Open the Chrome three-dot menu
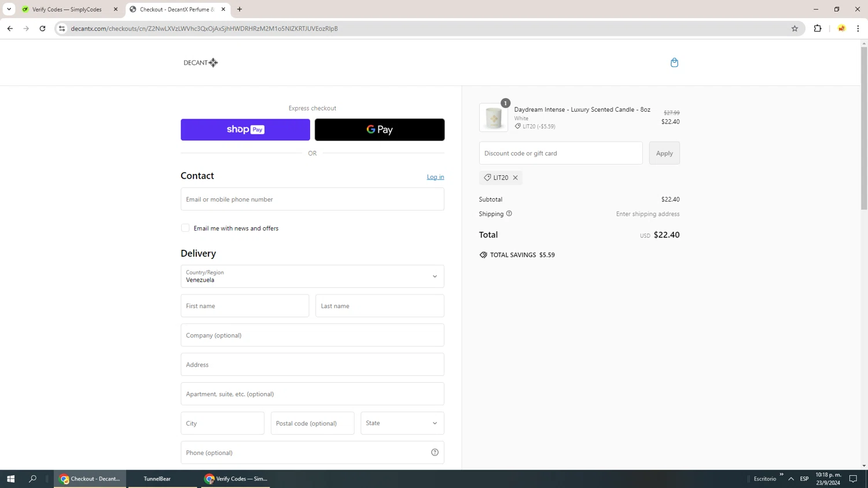The width and height of the screenshot is (868, 488). [858, 28]
